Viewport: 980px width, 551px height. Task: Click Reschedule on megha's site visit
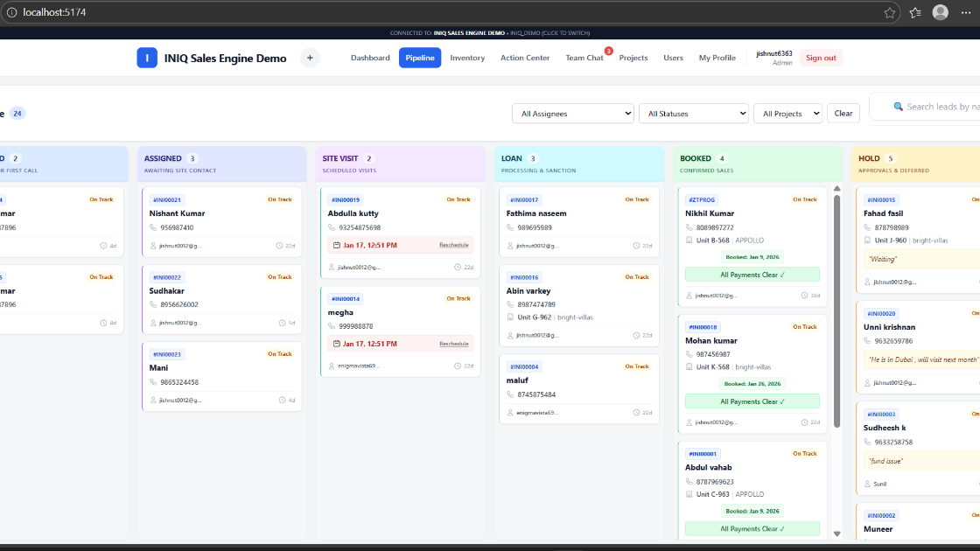[x=454, y=344]
